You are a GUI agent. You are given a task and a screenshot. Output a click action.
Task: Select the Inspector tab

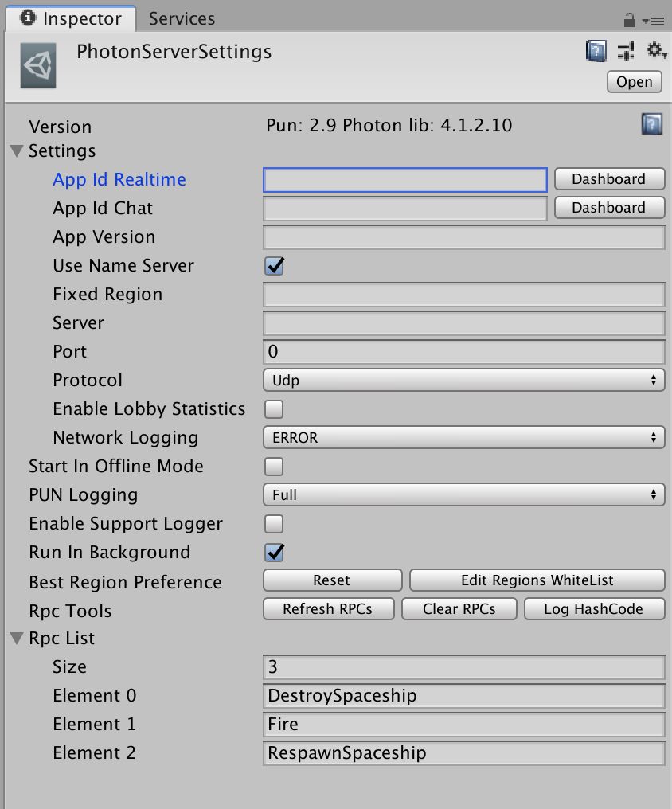[71, 18]
